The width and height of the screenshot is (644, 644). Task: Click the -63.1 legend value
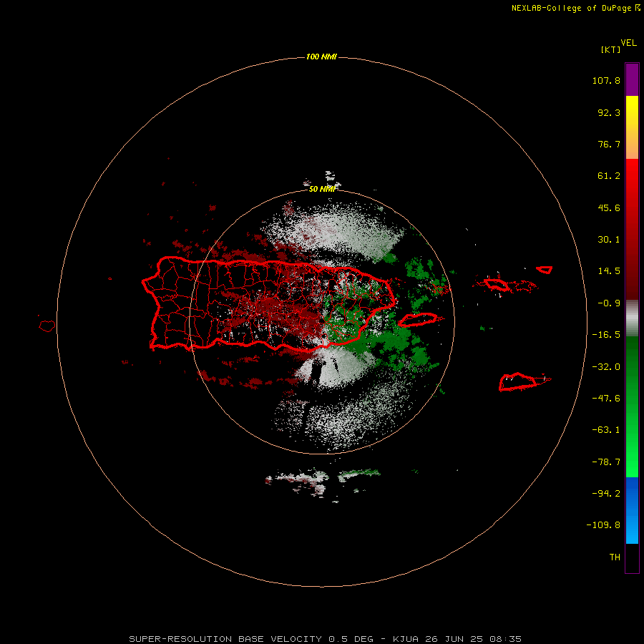point(606,430)
